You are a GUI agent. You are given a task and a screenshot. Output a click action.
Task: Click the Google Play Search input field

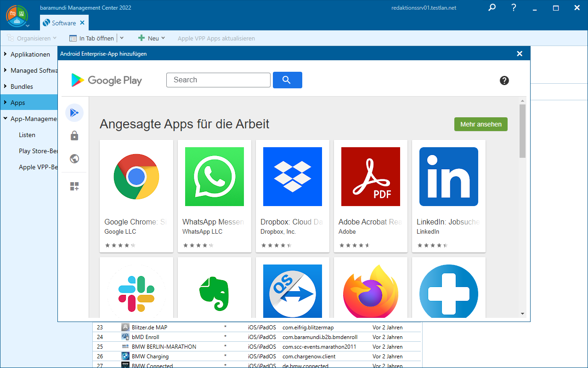click(218, 80)
